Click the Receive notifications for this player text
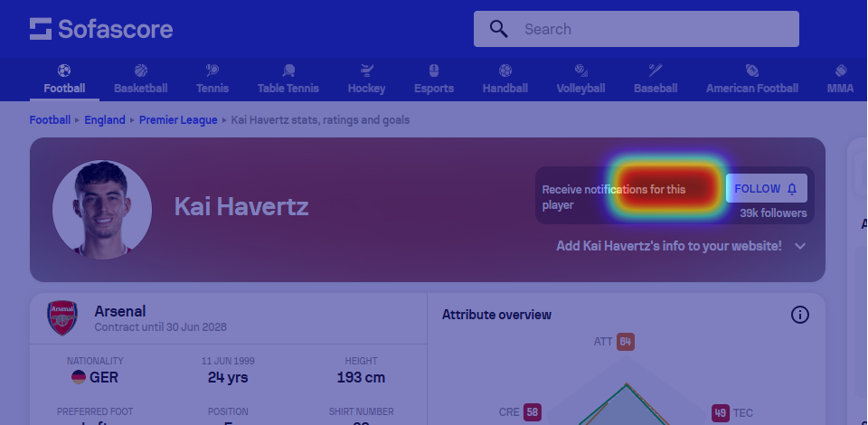The width and height of the screenshot is (868, 425). click(x=614, y=197)
